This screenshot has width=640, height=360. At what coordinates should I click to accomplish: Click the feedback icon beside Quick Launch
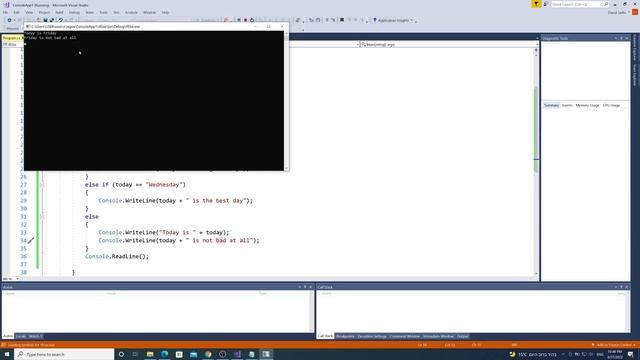pyautogui.click(x=546, y=4)
